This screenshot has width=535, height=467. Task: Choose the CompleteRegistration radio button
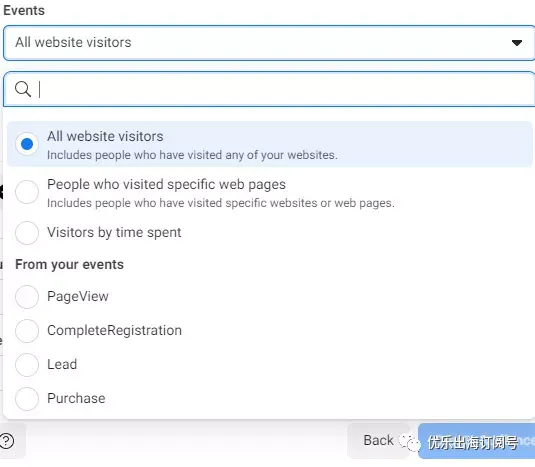click(27, 331)
